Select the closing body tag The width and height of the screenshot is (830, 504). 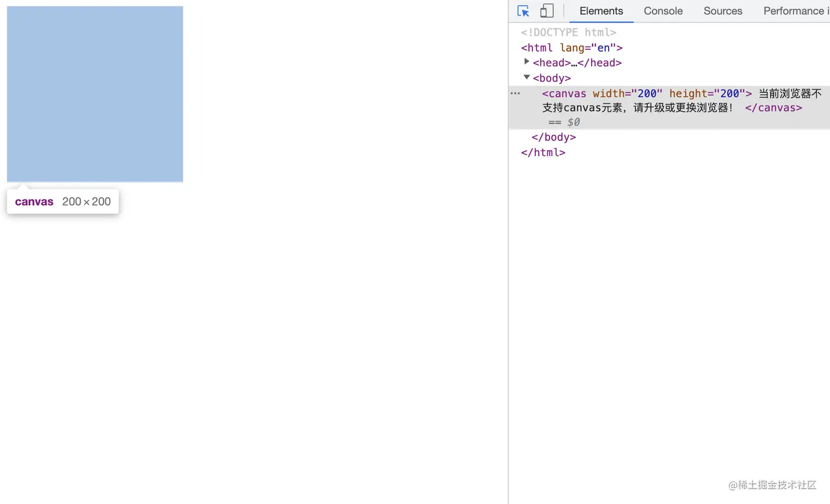point(553,137)
